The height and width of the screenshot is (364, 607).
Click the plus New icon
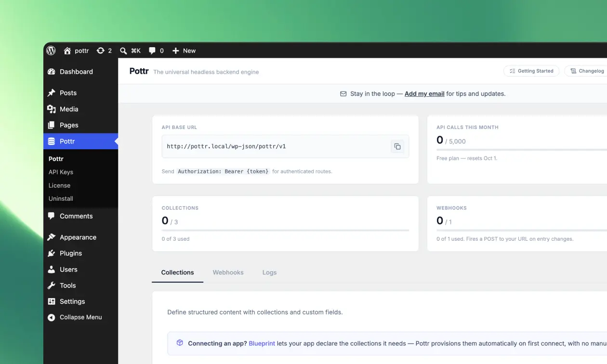(176, 51)
